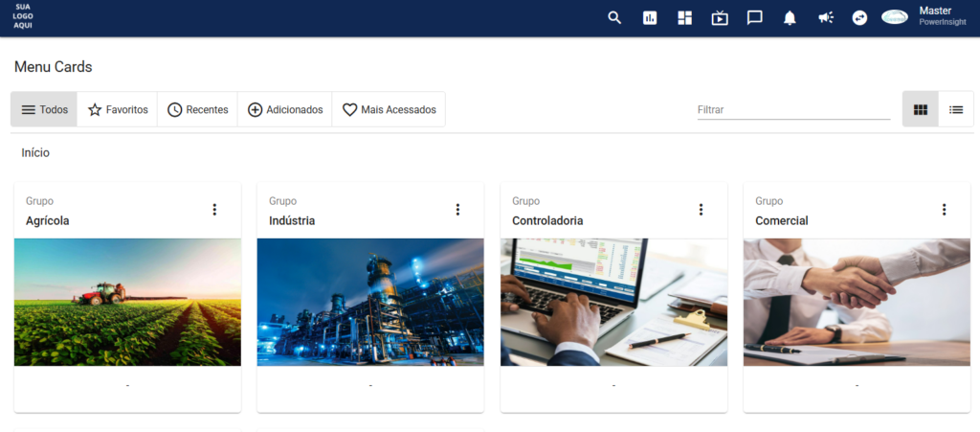Switch to list view

(956, 109)
